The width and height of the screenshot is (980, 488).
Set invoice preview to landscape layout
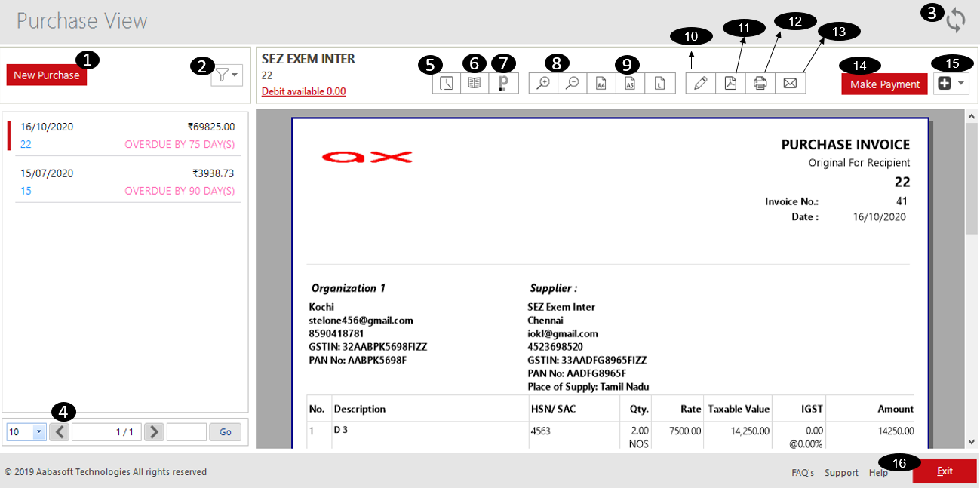661,83
